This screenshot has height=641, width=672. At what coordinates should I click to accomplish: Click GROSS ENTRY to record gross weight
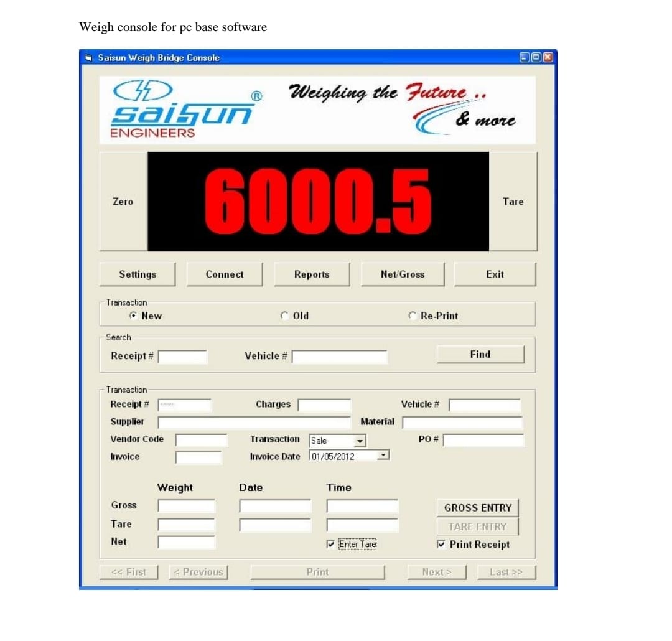click(x=477, y=508)
